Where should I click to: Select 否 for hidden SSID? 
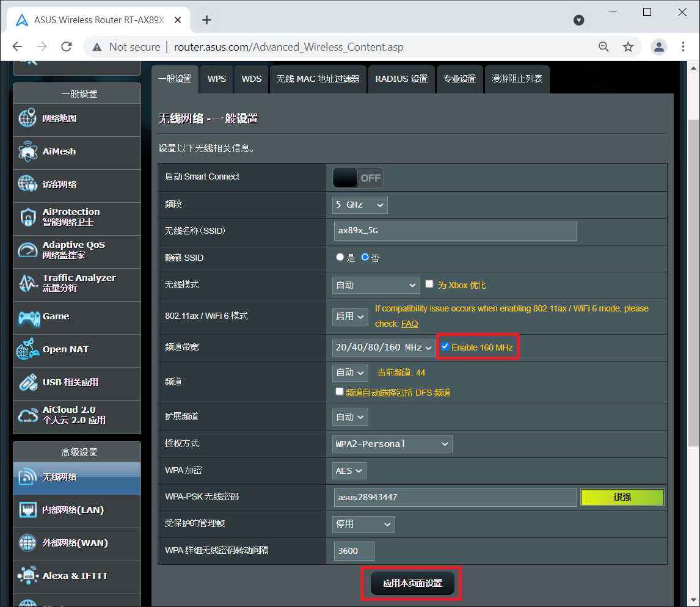point(365,257)
